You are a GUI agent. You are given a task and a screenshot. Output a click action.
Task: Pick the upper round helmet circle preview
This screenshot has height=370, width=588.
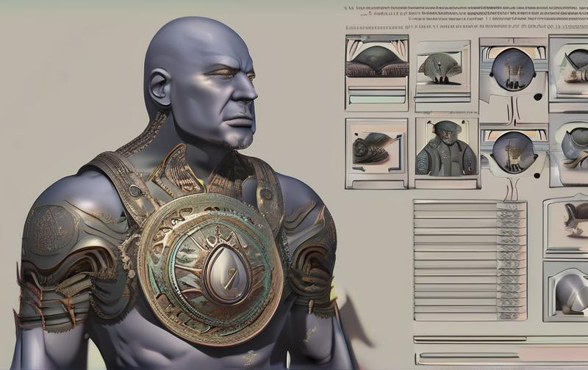point(513,70)
